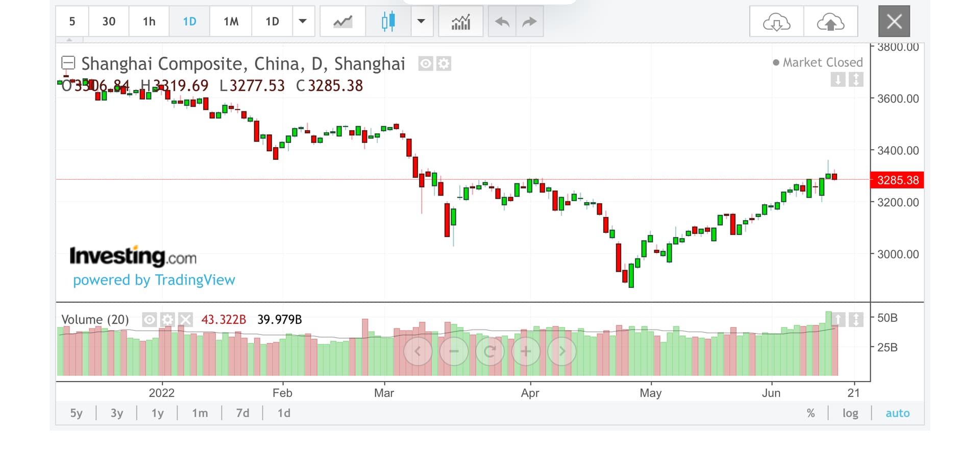Collapse the Shanghai Composite legend box

point(68,63)
